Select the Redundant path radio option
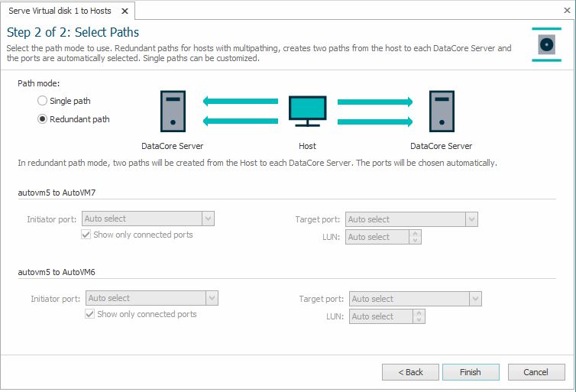This screenshot has width=576, height=392. [x=43, y=119]
